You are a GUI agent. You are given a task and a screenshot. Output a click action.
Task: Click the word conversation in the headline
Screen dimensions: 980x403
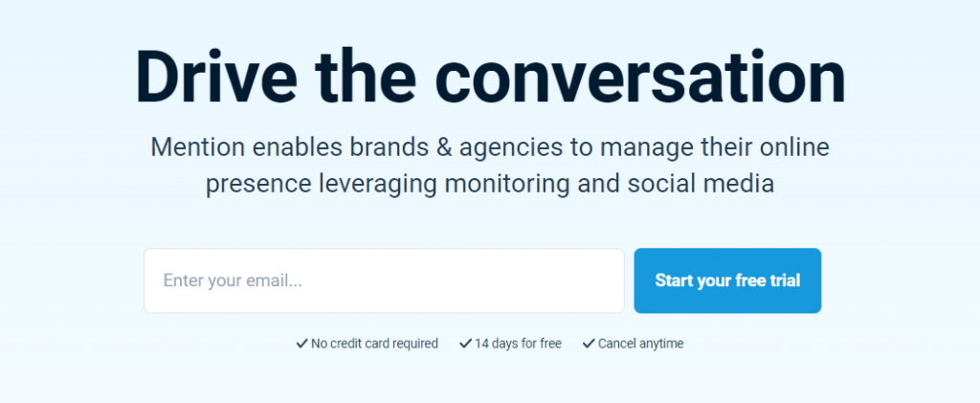click(640, 77)
